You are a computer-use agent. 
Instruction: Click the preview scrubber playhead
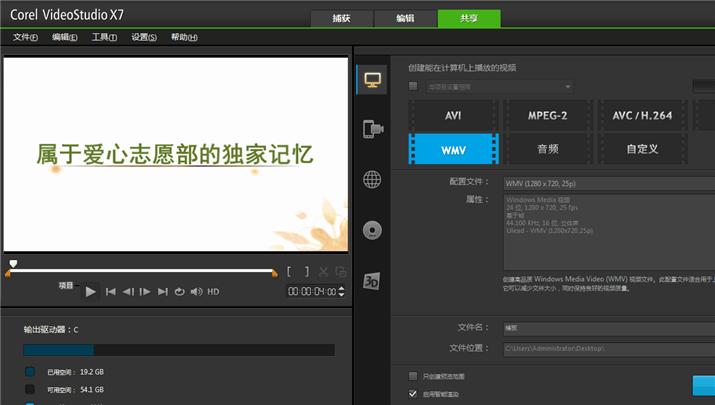click(13, 264)
